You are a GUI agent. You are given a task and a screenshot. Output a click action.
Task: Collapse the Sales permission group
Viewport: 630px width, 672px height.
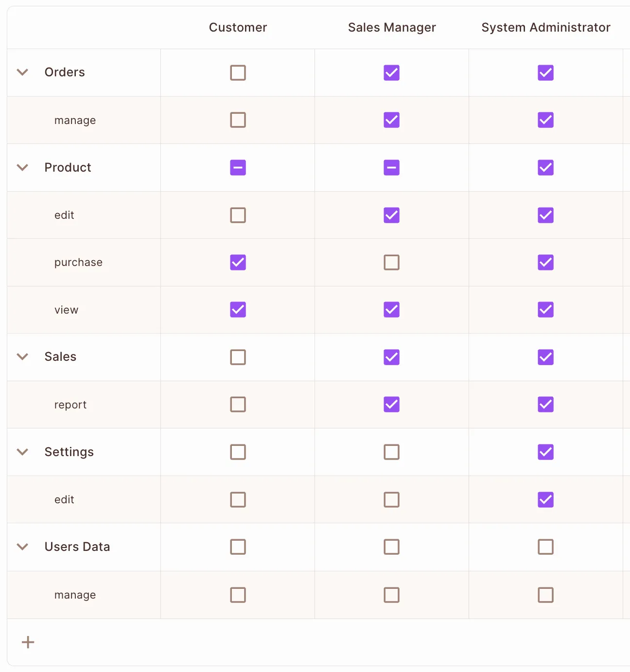22,357
